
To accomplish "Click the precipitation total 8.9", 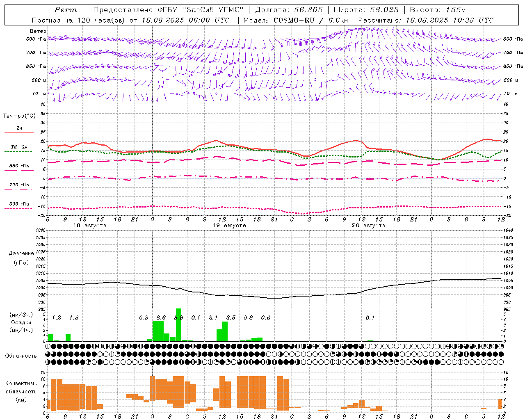I will point(178,318).
